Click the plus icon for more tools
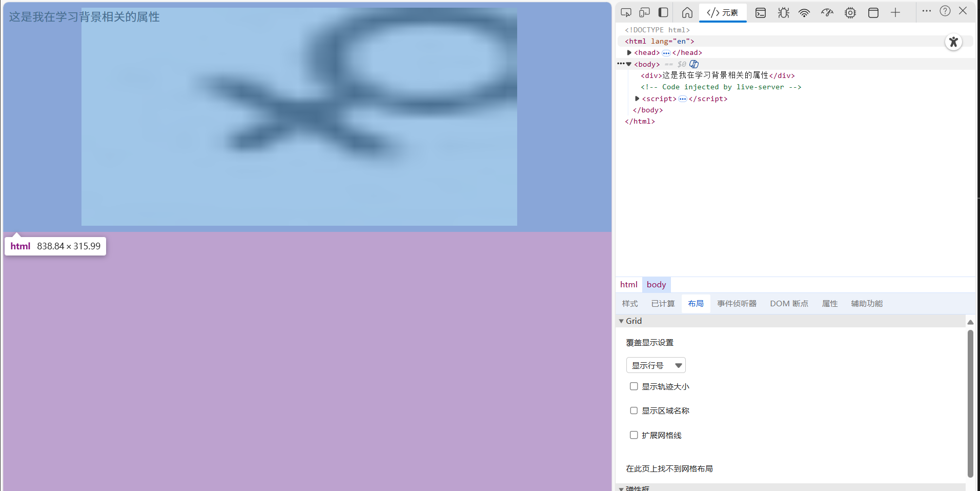This screenshot has width=980, height=491. coord(895,13)
